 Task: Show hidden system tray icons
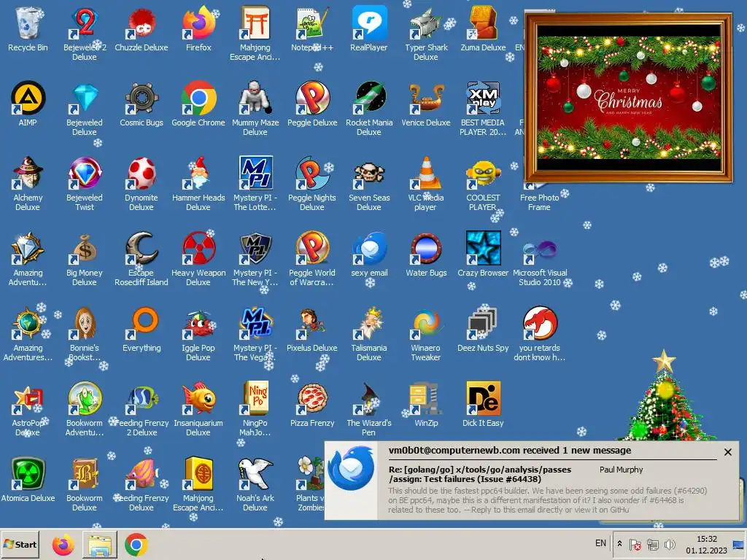click(x=619, y=544)
